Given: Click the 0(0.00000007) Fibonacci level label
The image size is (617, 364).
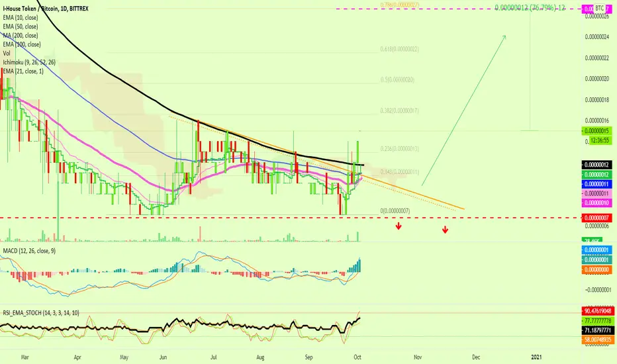Looking at the screenshot, I should click(x=395, y=211).
